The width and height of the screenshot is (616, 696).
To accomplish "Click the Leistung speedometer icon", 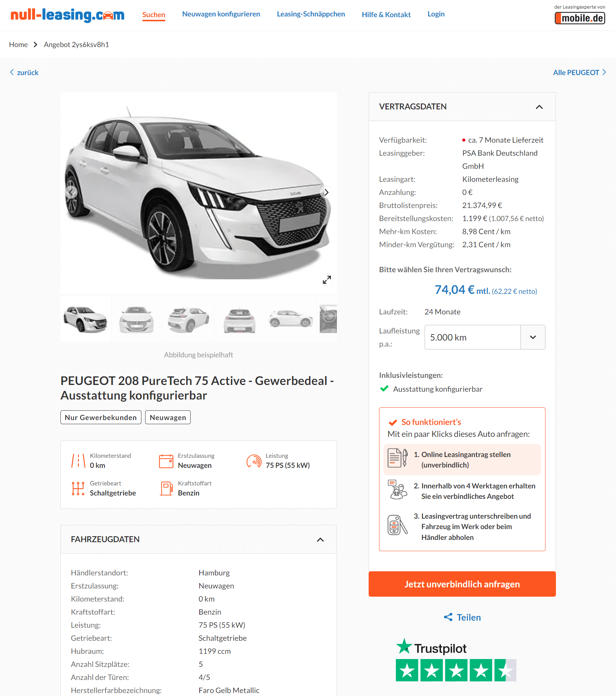I will tap(254, 461).
